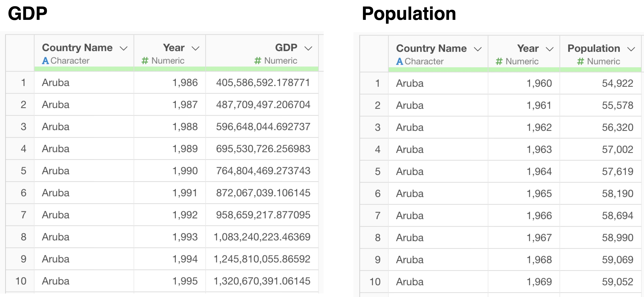Click green summary bar under GDP column
The image size is (644, 297).
pyautogui.click(x=262, y=69)
